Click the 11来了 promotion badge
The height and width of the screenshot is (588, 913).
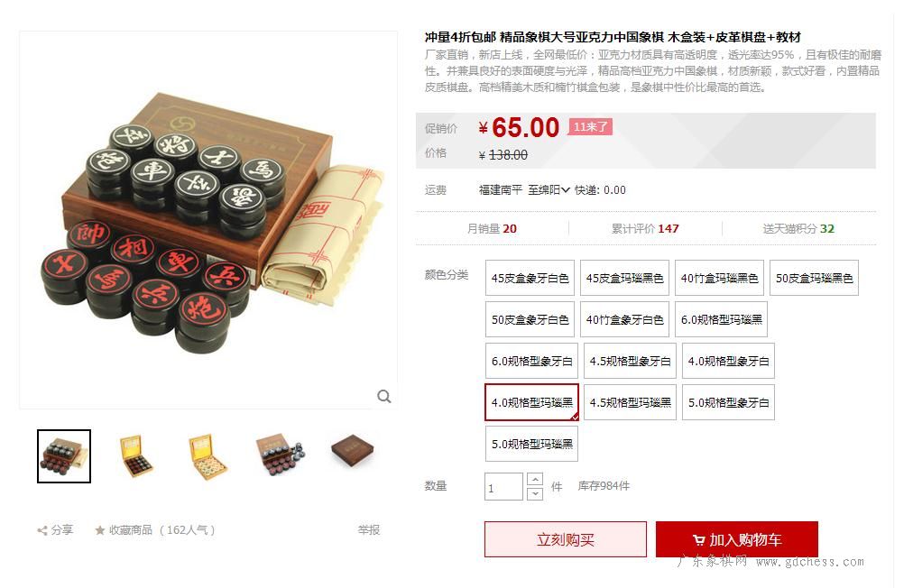click(x=590, y=127)
